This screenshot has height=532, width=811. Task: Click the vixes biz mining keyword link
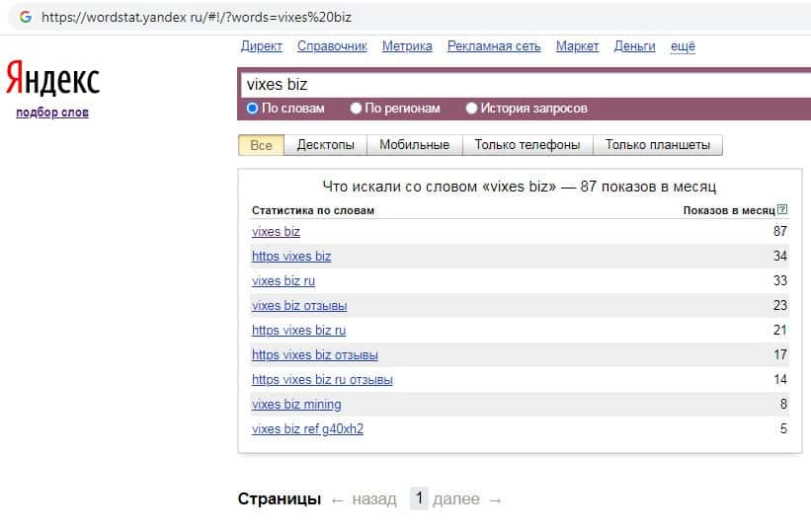click(296, 404)
